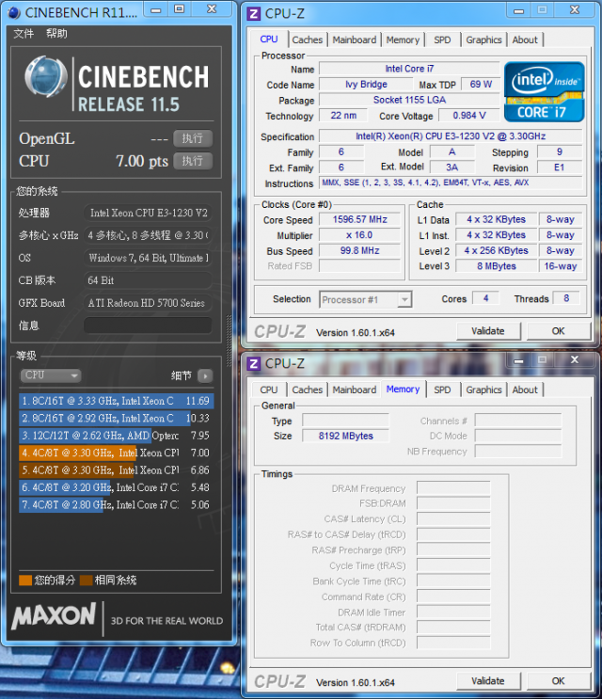Open the Memory tab in top CPU-Z window
Viewport: 602px width, 700px height.
(x=403, y=40)
